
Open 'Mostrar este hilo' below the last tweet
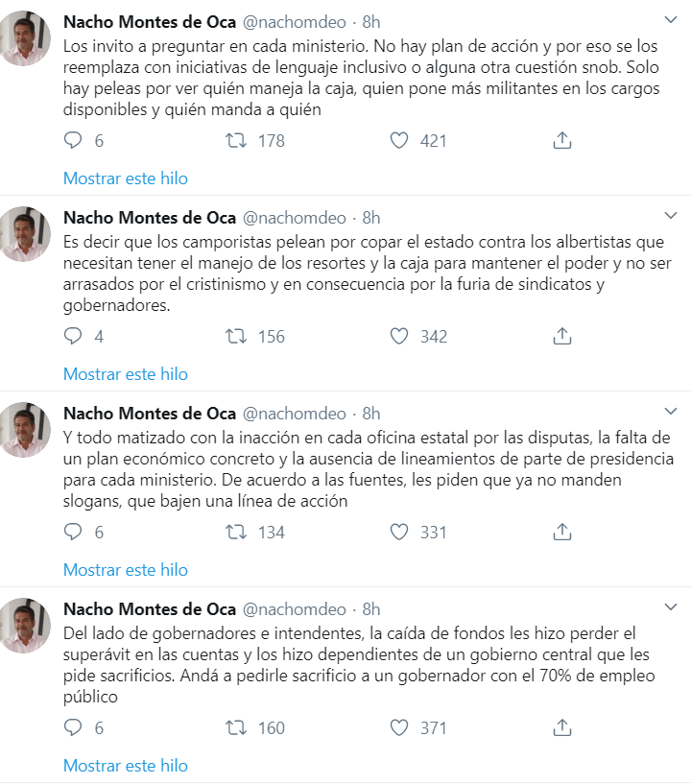[126, 765]
